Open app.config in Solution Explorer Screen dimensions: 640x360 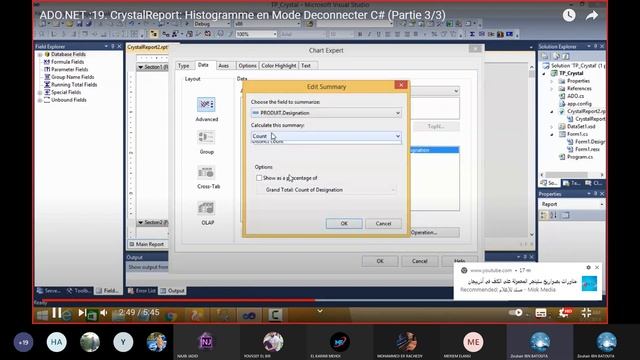point(579,104)
